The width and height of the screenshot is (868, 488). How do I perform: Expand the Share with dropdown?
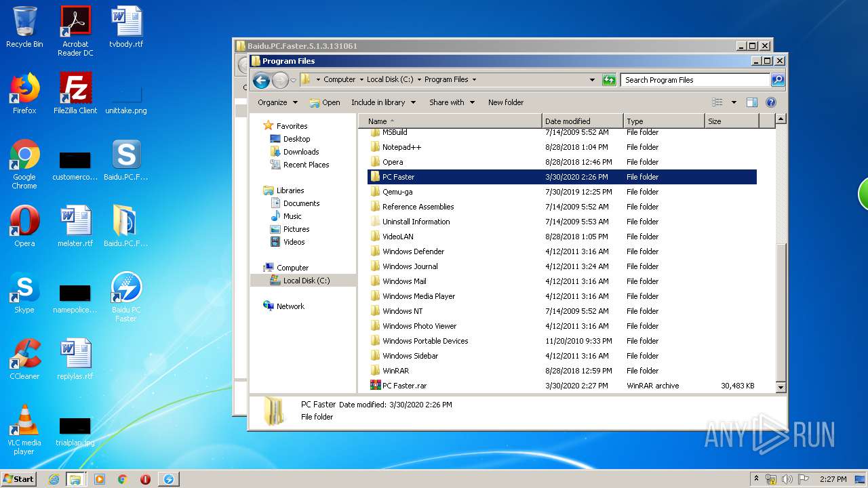[451, 102]
